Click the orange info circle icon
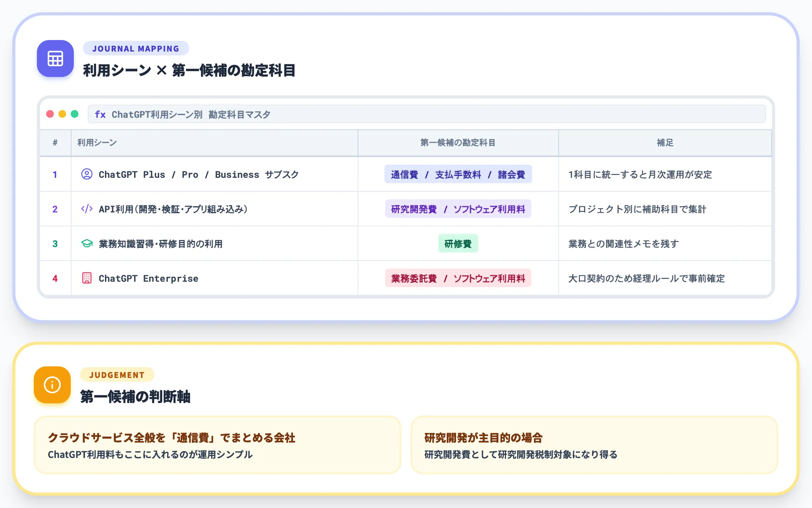 point(52,385)
